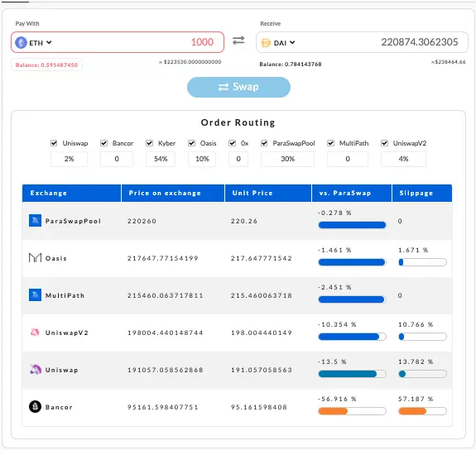Click the Oasis unit price 217.647771542

(x=262, y=258)
